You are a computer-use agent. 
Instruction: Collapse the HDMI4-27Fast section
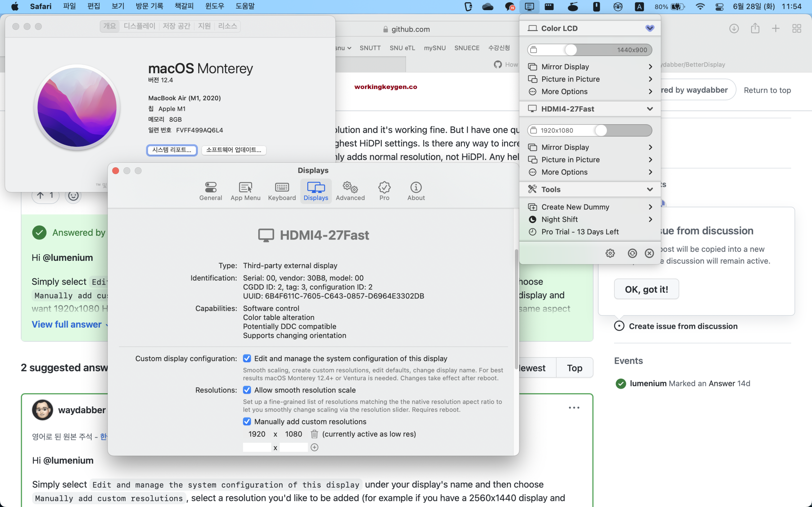[x=650, y=109]
